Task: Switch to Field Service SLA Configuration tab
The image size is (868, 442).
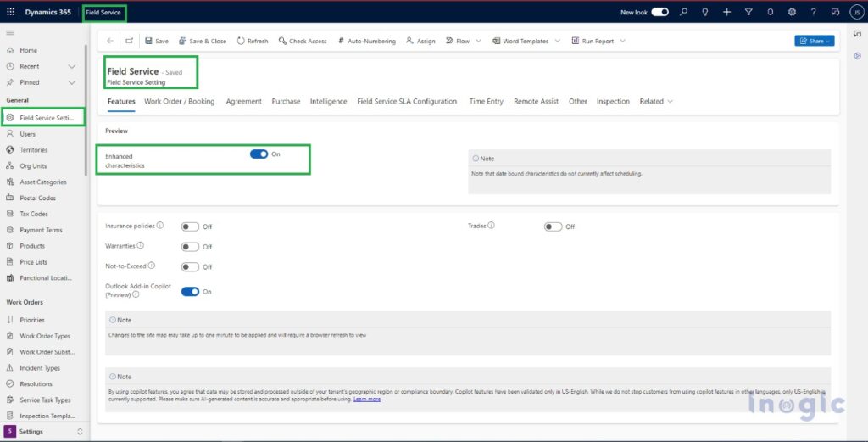Action: (407, 101)
